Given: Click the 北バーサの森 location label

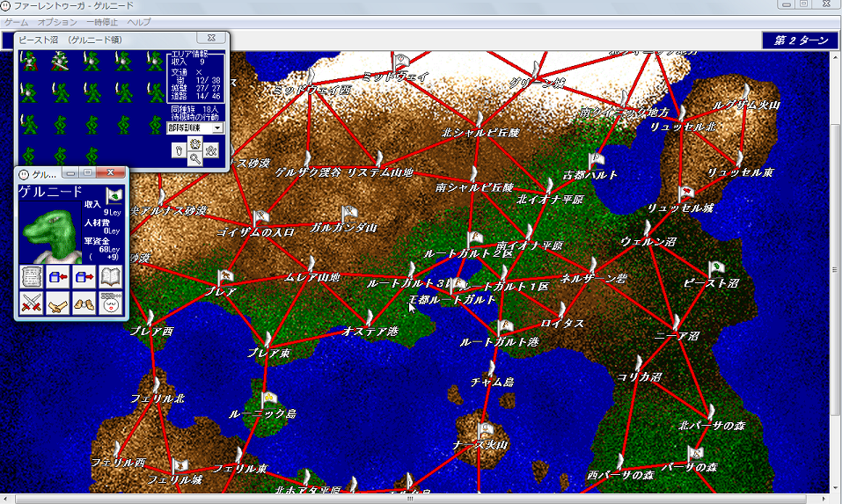Looking at the screenshot, I should coord(712,425).
